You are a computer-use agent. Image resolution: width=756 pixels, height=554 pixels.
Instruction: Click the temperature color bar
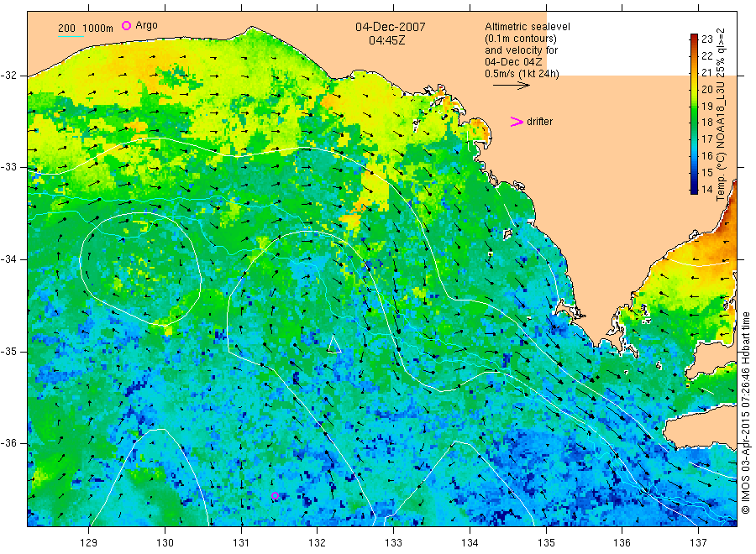coord(694,113)
